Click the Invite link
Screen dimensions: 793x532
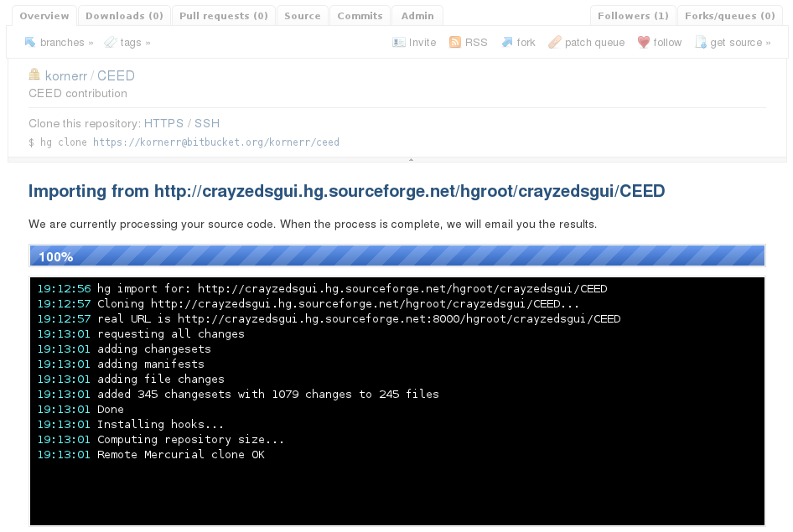click(x=422, y=43)
